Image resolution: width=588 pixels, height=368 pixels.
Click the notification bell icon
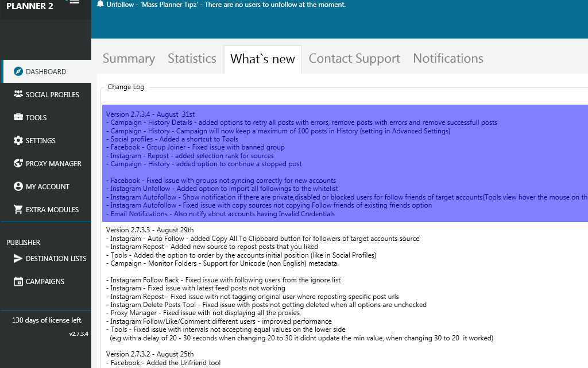click(101, 4)
